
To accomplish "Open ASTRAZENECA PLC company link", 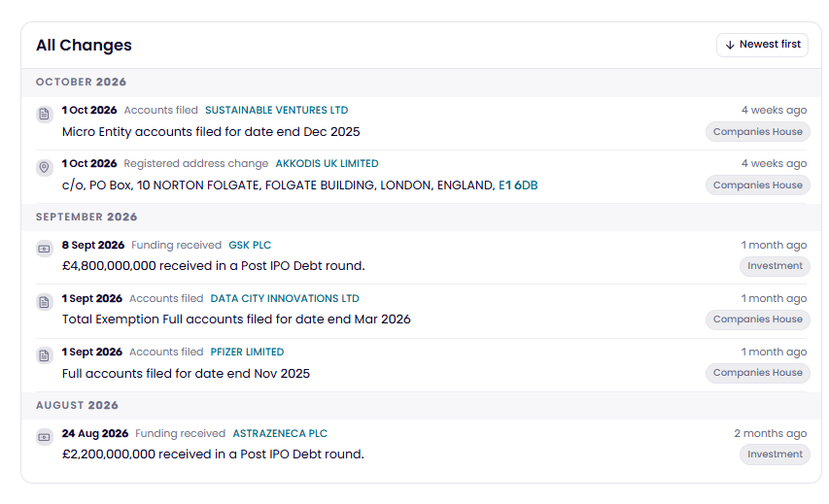I will click(280, 433).
